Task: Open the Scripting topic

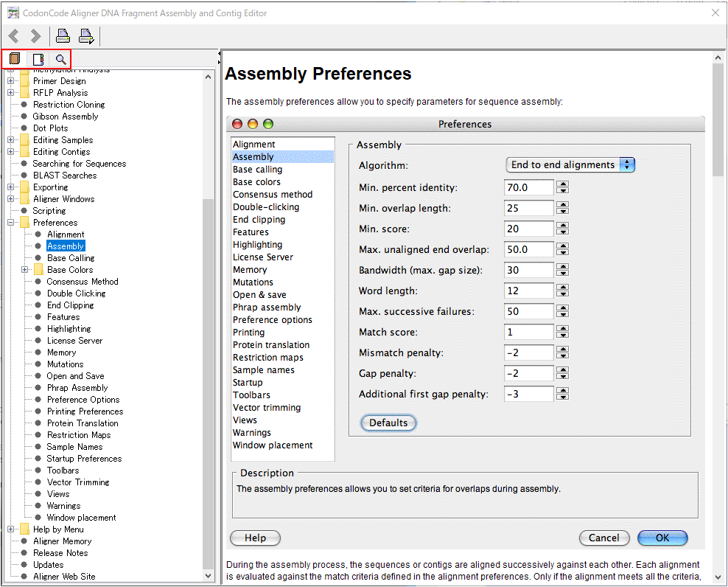Action: 49,211
